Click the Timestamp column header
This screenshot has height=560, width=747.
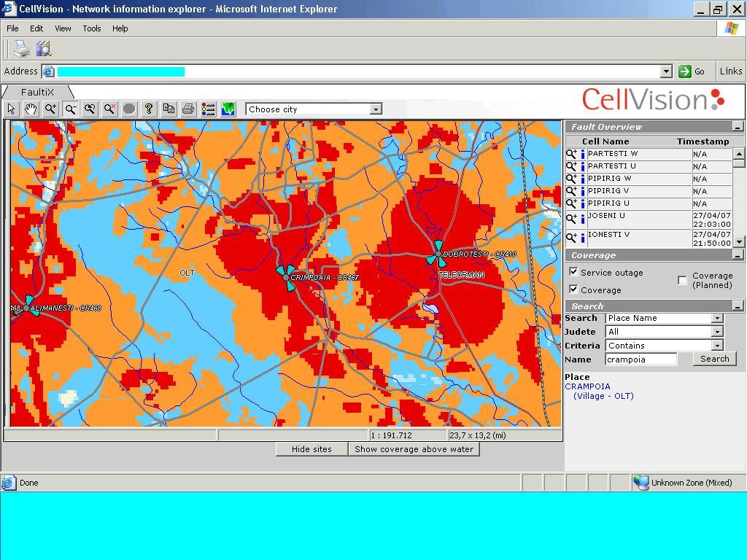[x=703, y=141]
